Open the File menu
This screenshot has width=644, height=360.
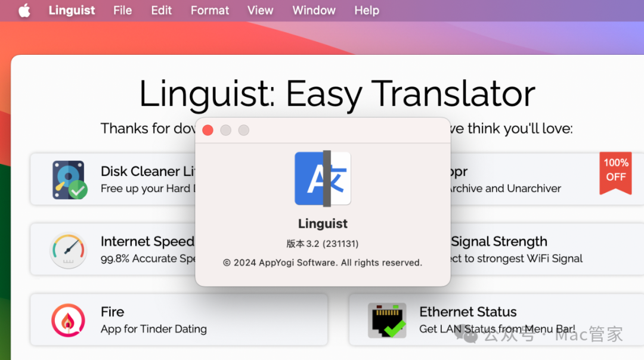tap(122, 10)
